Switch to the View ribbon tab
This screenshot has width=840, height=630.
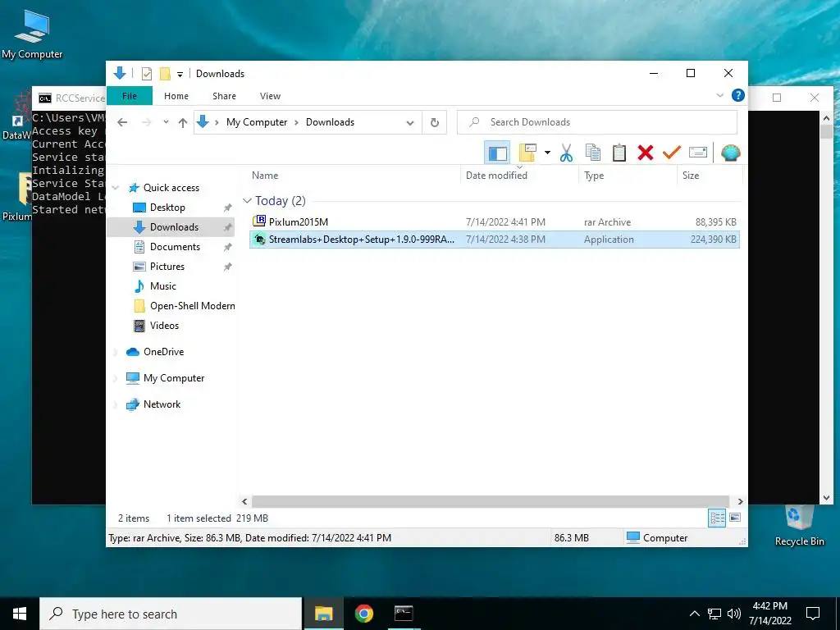(x=270, y=96)
